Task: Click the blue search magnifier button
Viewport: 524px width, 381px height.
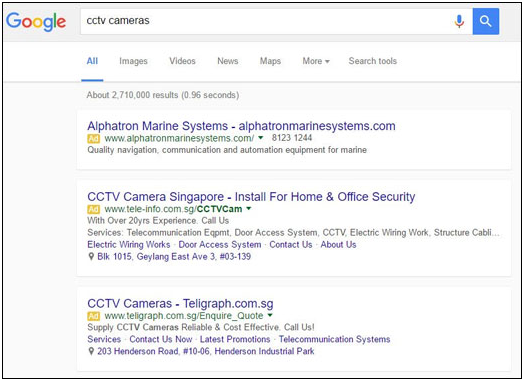Action: 486,21
